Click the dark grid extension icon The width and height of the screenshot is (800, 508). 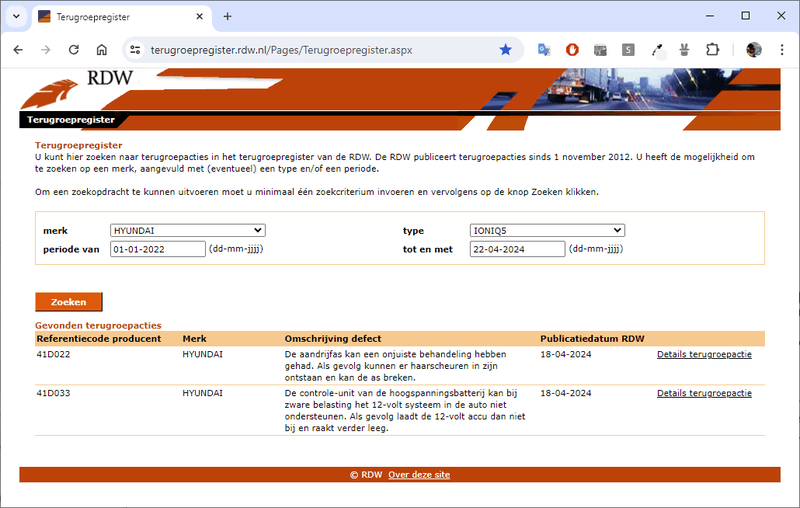coord(600,49)
